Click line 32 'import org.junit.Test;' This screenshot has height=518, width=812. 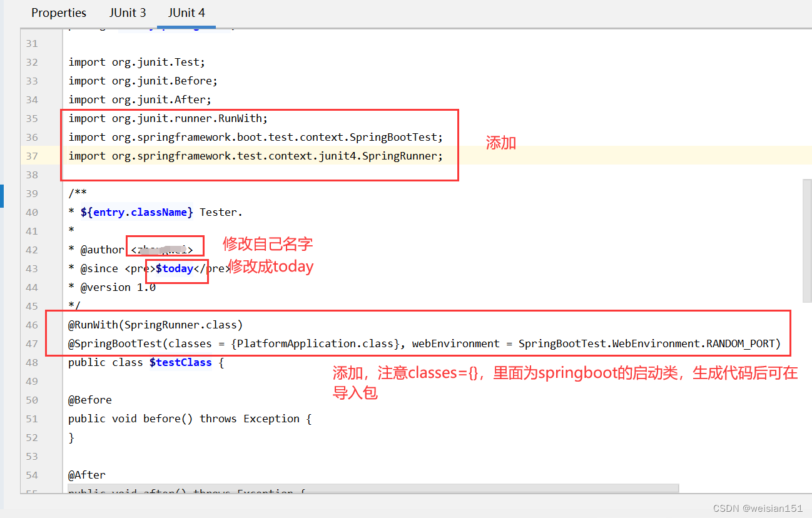(x=137, y=62)
